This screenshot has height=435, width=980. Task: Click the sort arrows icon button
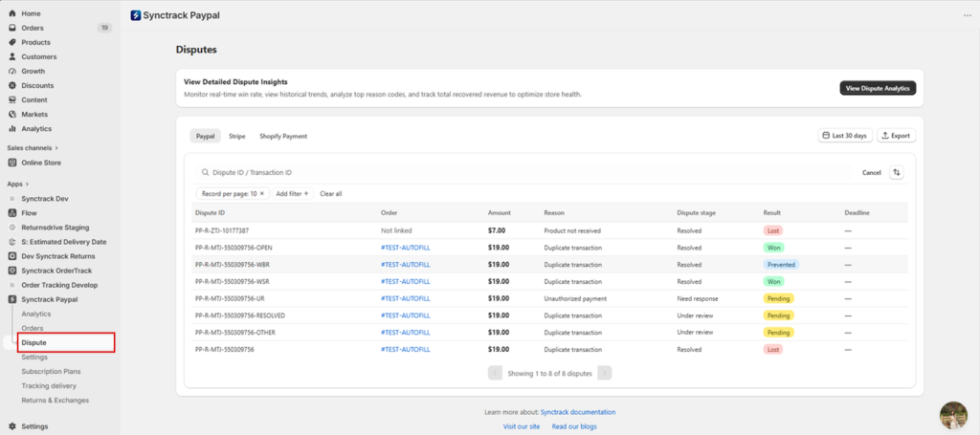click(896, 172)
